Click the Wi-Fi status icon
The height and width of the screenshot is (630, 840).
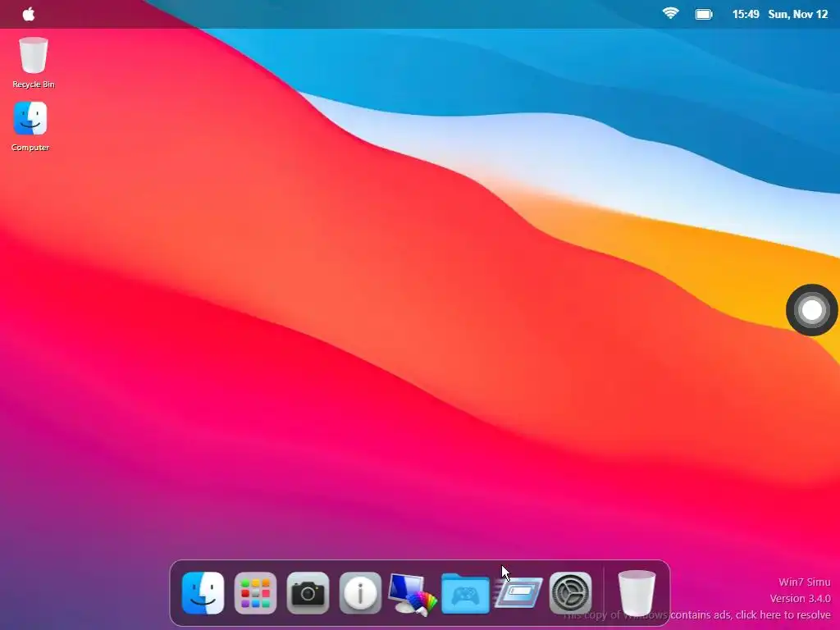tap(670, 13)
